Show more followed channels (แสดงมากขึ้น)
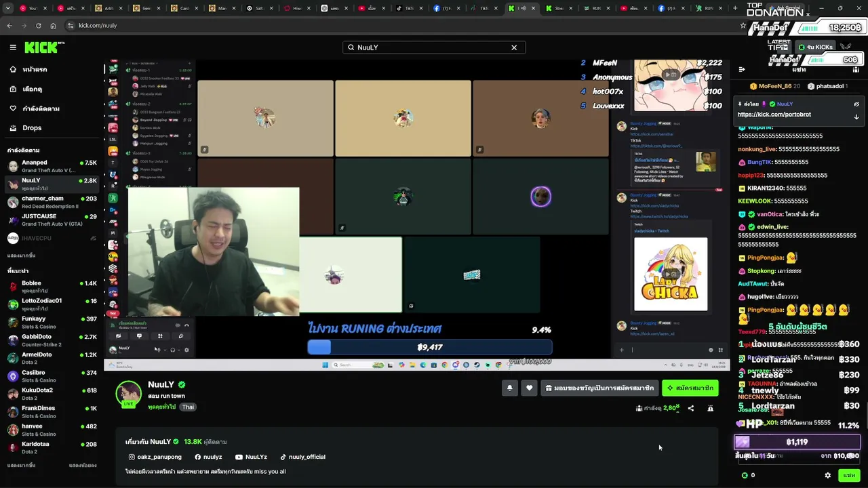Screen dimensions: 868x488 click(x=21, y=256)
